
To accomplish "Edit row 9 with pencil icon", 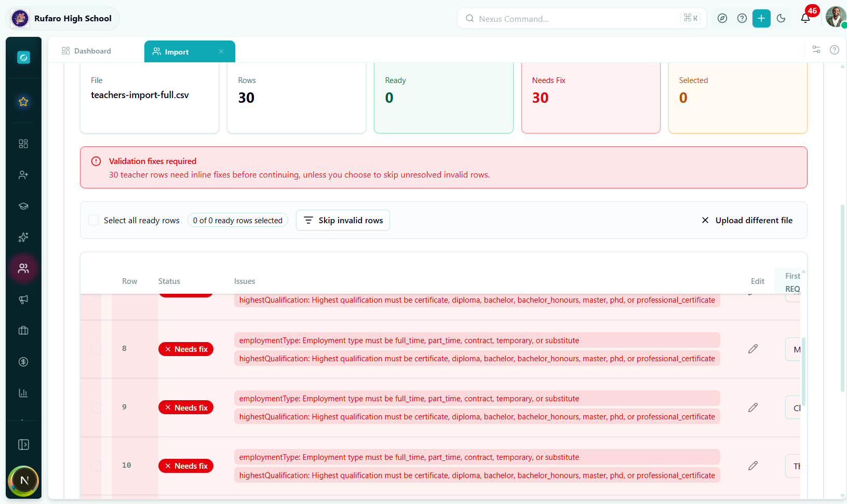I will 753,407.
